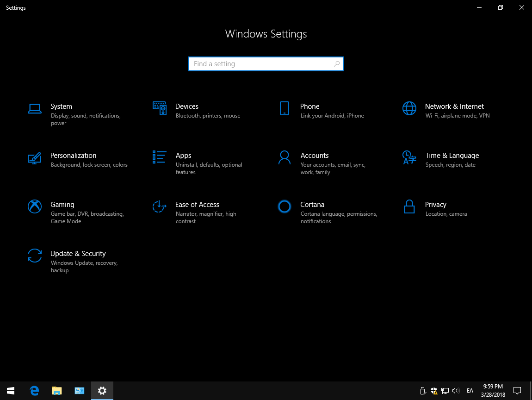Viewport: 532px width, 400px height.
Task: Open the Control Panel taskbar icon
Action: pos(80,391)
